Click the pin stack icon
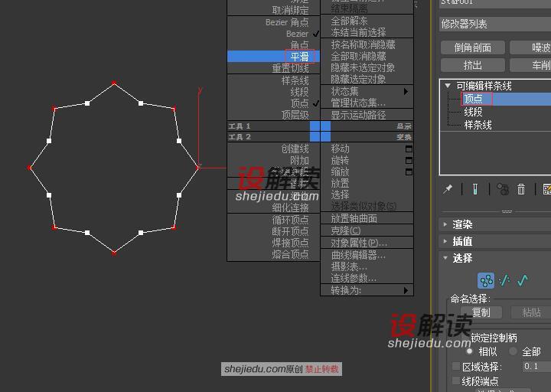The width and height of the screenshot is (551, 392). tap(448, 189)
